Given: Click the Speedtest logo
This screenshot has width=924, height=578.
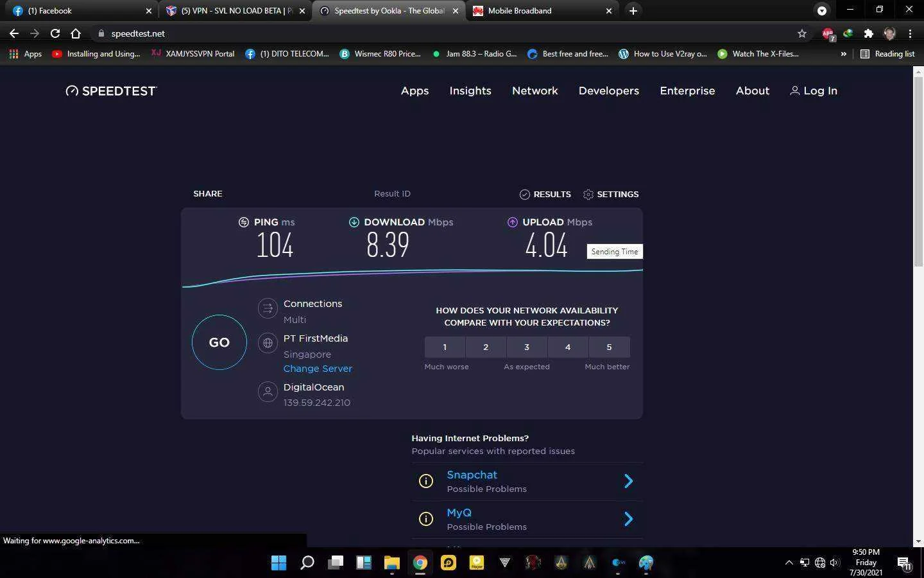Looking at the screenshot, I should (x=111, y=91).
